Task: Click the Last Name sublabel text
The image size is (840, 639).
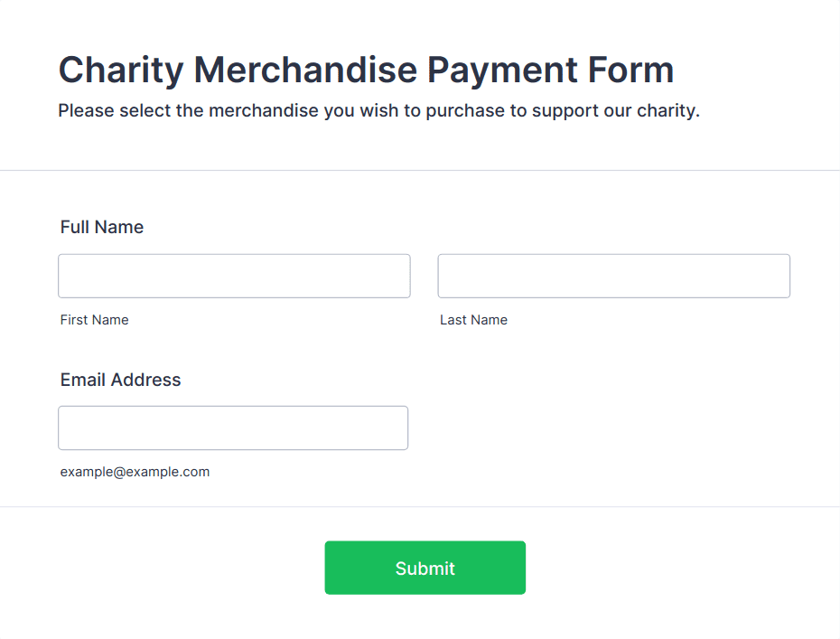Action: [473, 320]
